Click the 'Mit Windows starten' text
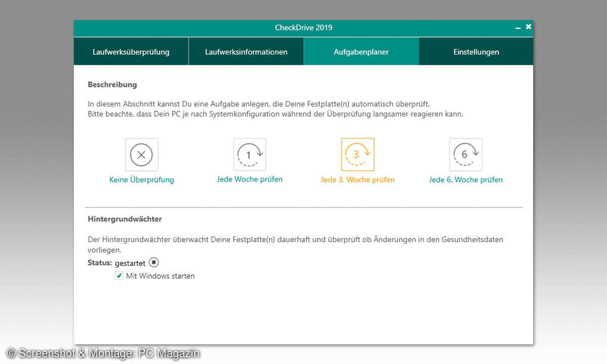Image resolution: width=607 pixels, height=364 pixels. pos(160,276)
